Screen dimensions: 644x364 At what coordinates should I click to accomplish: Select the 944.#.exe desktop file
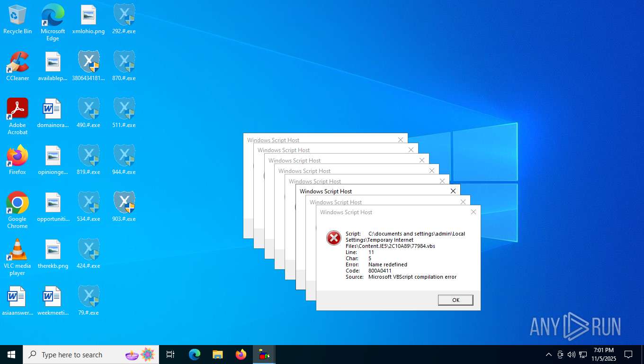click(x=124, y=160)
